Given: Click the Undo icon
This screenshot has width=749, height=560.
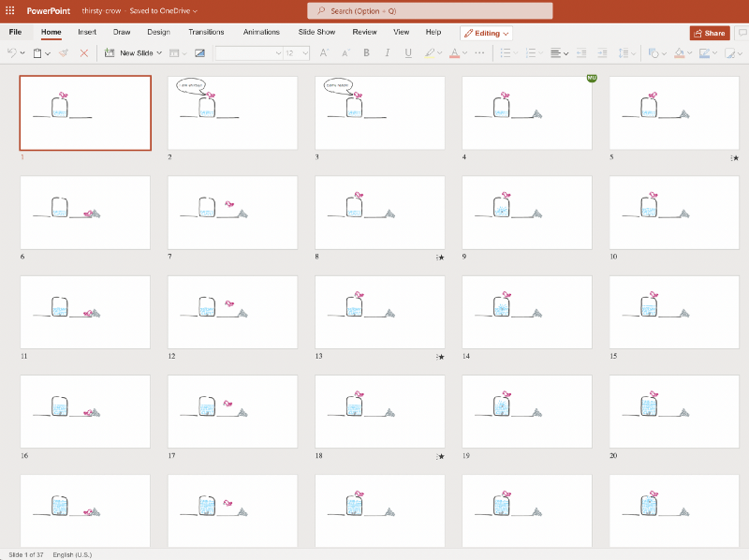Looking at the screenshot, I should [x=11, y=53].
